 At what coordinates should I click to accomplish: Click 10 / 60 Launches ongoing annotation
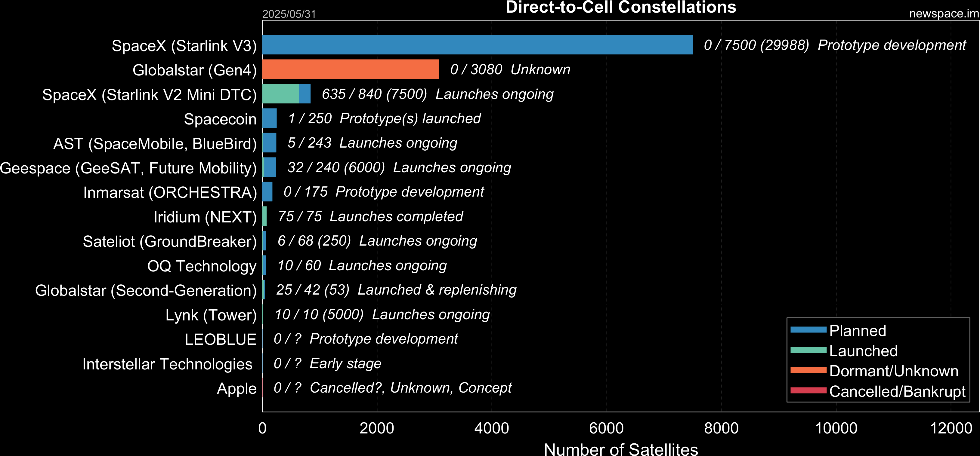click(362, 266)
